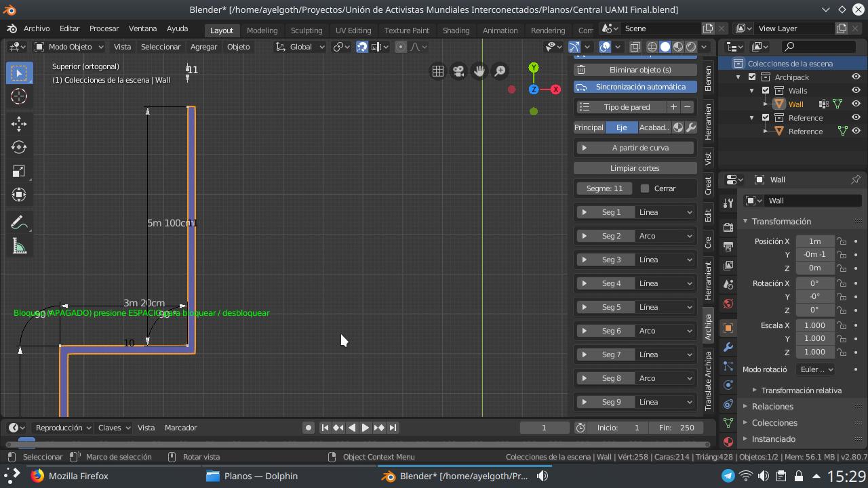
Task: Select the Select Box tool
Action: pos(19,73)
